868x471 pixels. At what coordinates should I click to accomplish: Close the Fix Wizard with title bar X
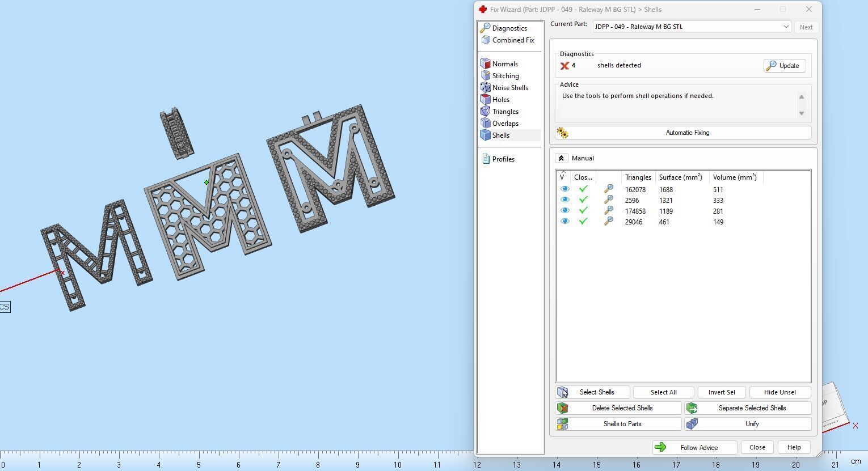coord(809,10)
